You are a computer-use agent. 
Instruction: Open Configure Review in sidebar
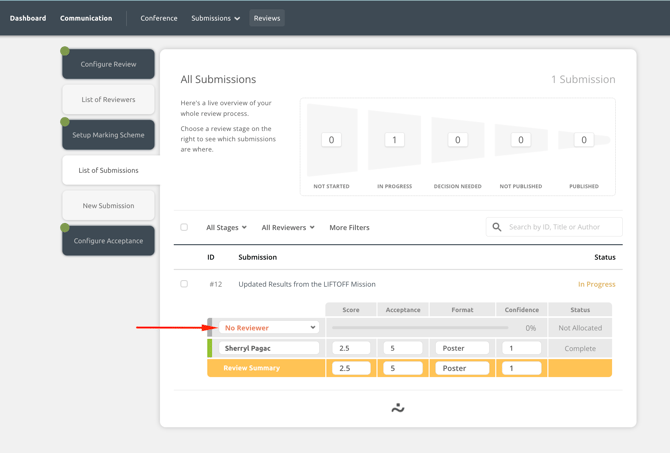tap(109, 64)
